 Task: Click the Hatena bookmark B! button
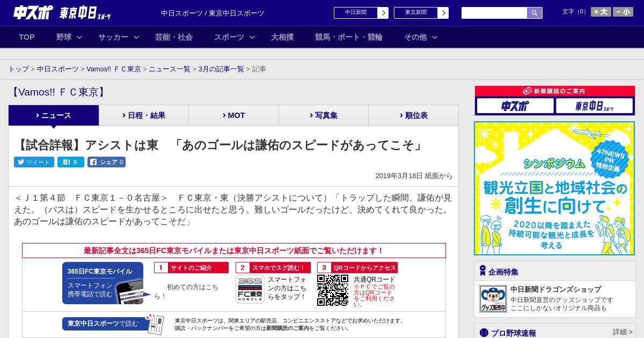click(x=70, y=162)
